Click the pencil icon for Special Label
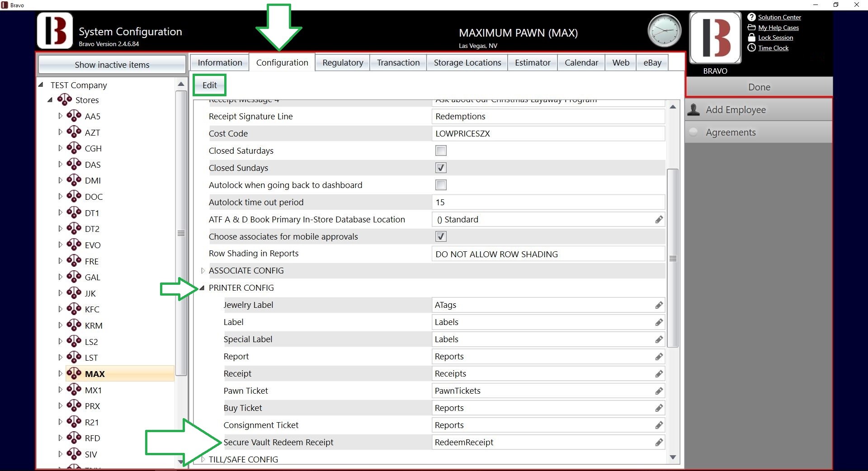The image size is (868, 471). pyautogui.click(x=659, y=339)
